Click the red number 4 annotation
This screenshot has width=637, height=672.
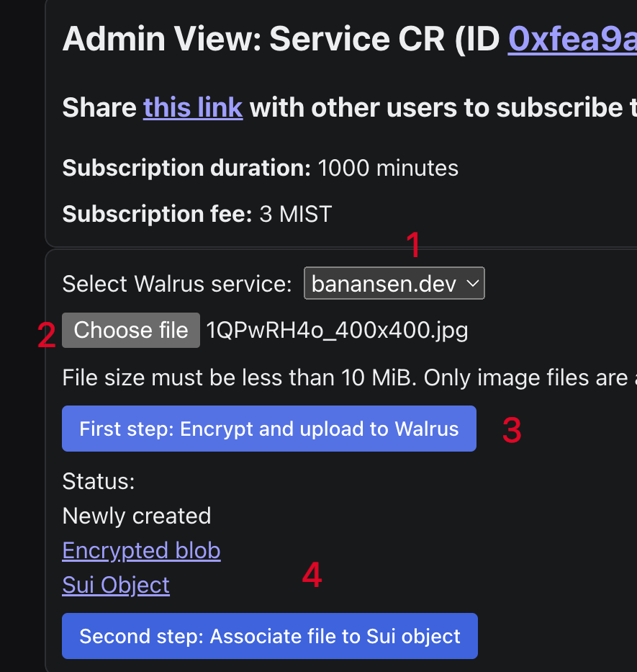coord(312,575)
